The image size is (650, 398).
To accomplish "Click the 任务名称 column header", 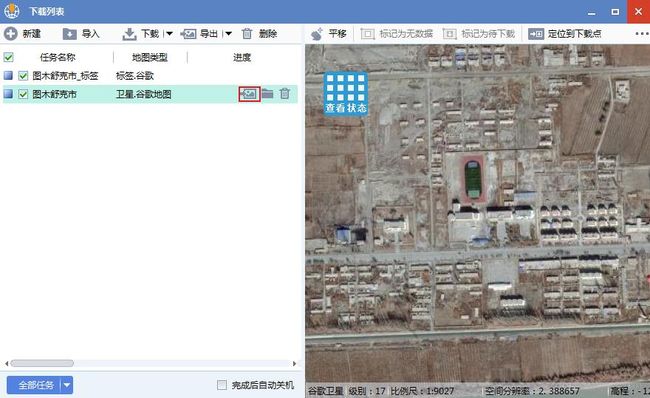I will [x=58, y=57].
